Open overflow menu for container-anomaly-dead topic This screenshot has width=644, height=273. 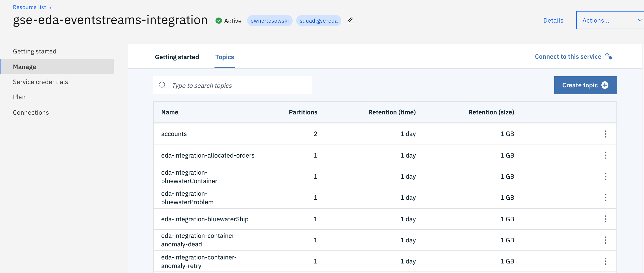(605, 240)
